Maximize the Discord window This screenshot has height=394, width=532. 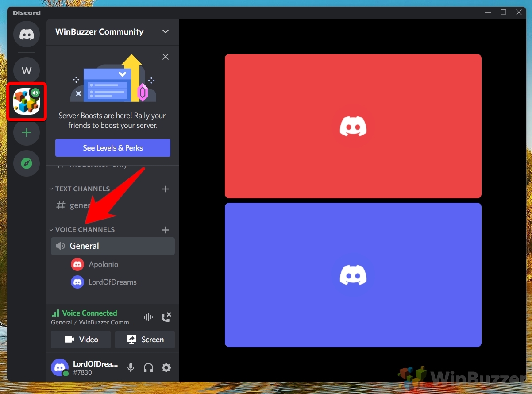pos(503,12)
